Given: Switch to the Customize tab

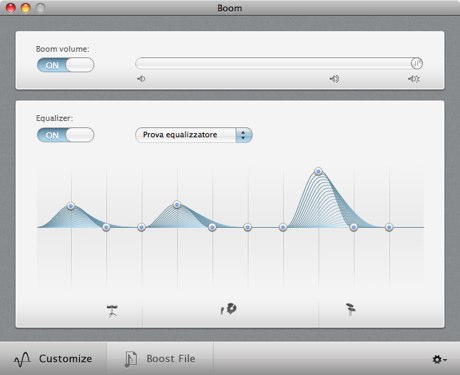Looking at the screenshot, I should (53, 359).
